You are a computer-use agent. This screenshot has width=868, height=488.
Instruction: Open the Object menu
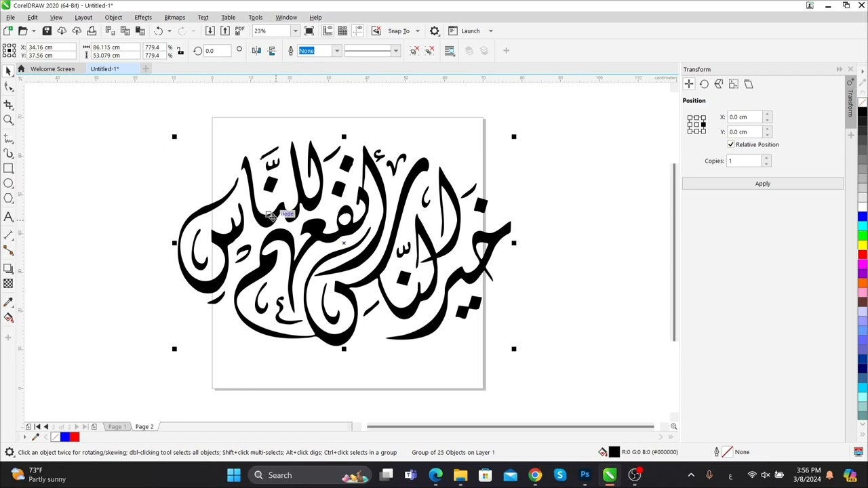pyautogui.click(x=113, y=17)
